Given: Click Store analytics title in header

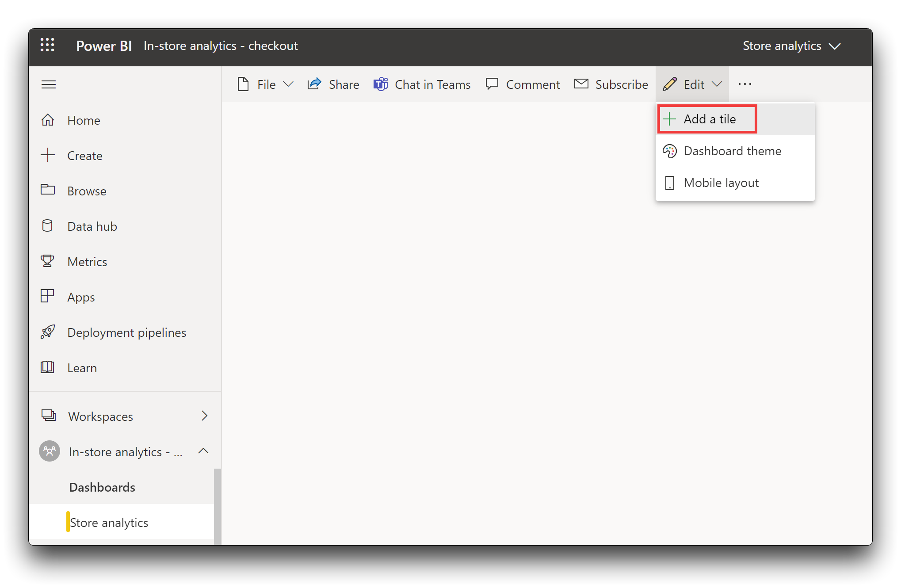Looking at the screenshot, I should [782, 46].
